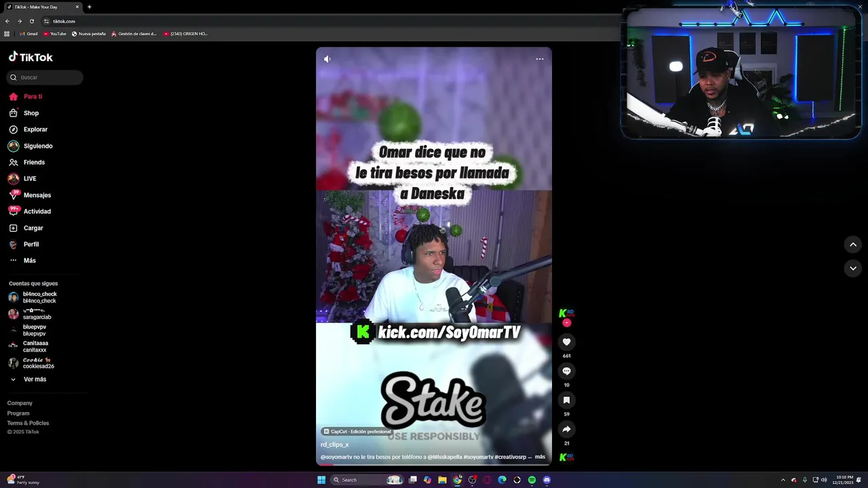
Task: Go back in the browser
Action: click(7, 21)
